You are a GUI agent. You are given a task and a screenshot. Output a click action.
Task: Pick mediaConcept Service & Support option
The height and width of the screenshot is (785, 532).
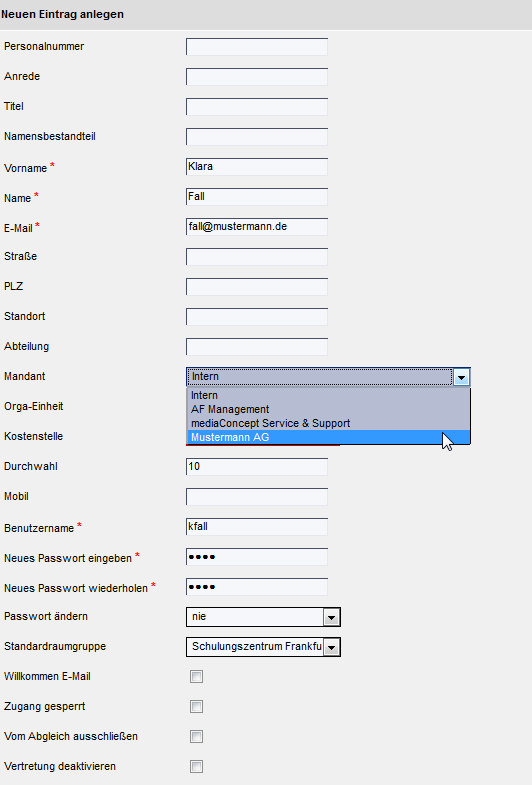[328, 423]
